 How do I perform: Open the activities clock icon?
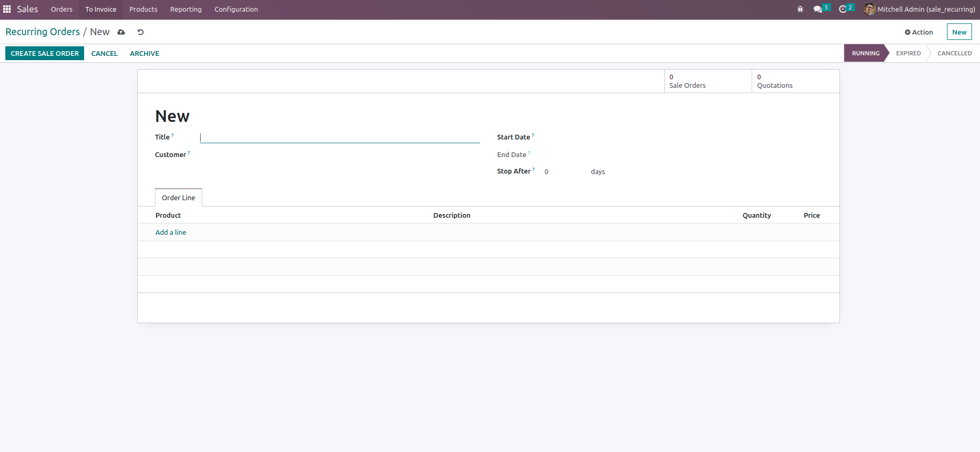843,9
